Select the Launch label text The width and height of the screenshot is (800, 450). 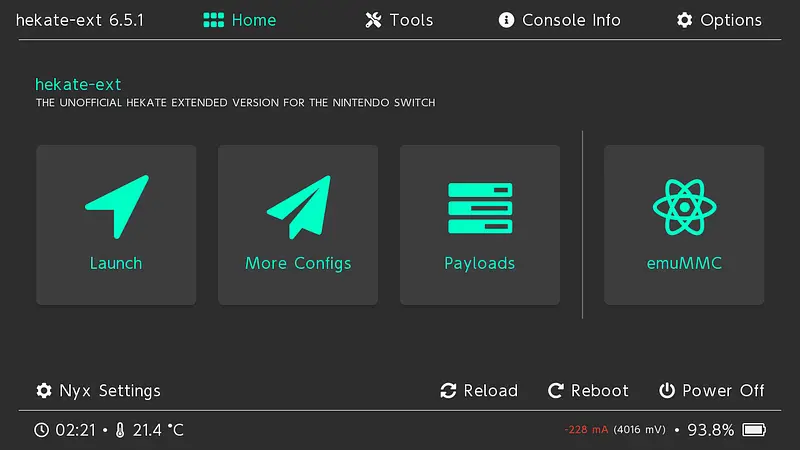coord(116,263)
